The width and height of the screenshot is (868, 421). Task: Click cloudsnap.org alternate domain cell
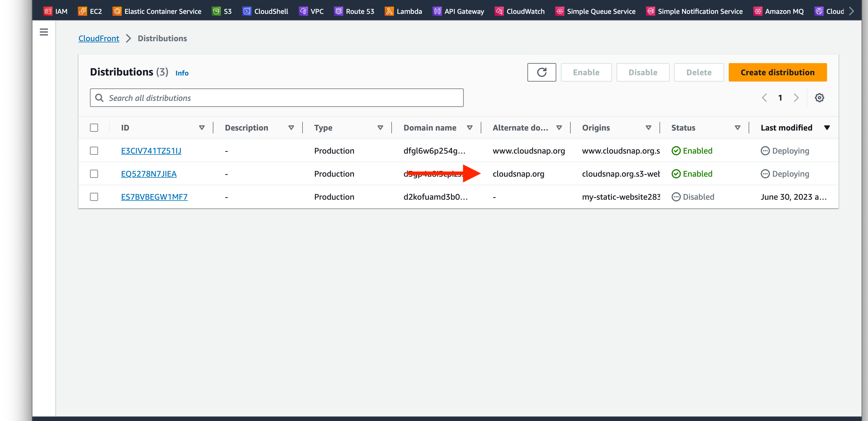click(x=518, y=174)
